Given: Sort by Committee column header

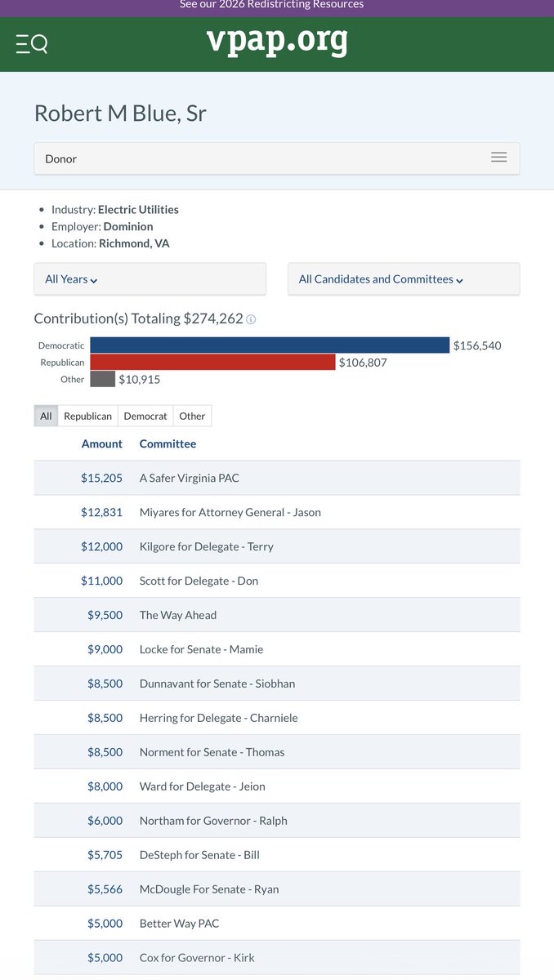Looking at the screenshot, I should click(x=168, y=443).
